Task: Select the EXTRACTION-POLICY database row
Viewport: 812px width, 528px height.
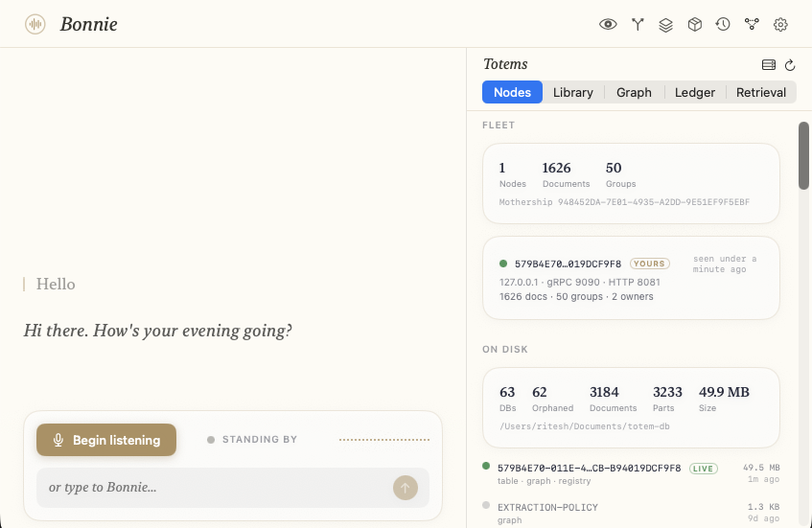Action: tap(631, 513)
